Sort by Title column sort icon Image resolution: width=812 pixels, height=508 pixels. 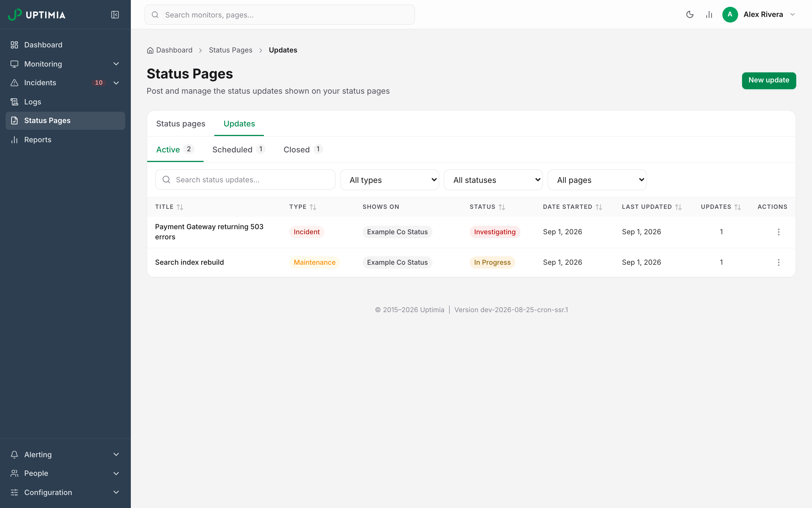pos(180,207)
